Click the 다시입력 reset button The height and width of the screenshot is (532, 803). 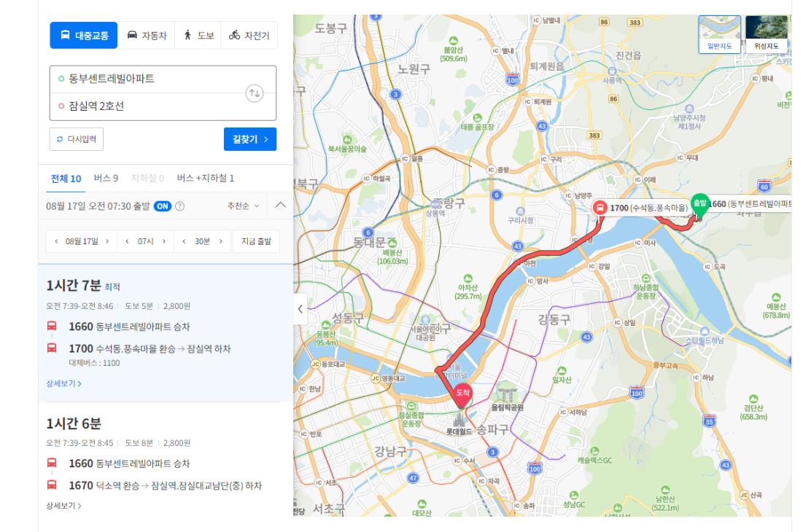pos(77,139)
